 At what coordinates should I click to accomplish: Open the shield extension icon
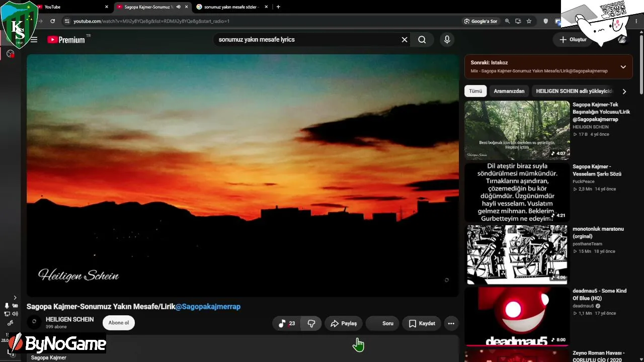(546, 21)
